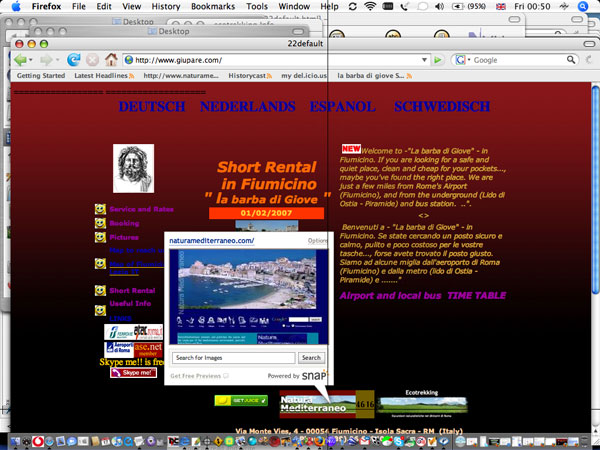The width and height of the screenshot is (600, 450).
Task: Open the Latest Headlines bookmark
Action: tap(101, 76)
